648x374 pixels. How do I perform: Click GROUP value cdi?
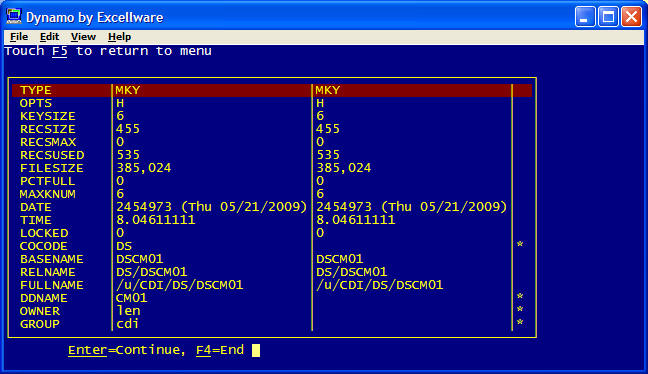[127, 324]
